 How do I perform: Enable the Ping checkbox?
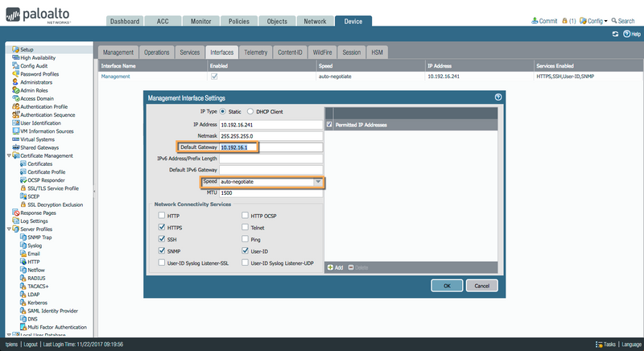(x=245, y=239)
